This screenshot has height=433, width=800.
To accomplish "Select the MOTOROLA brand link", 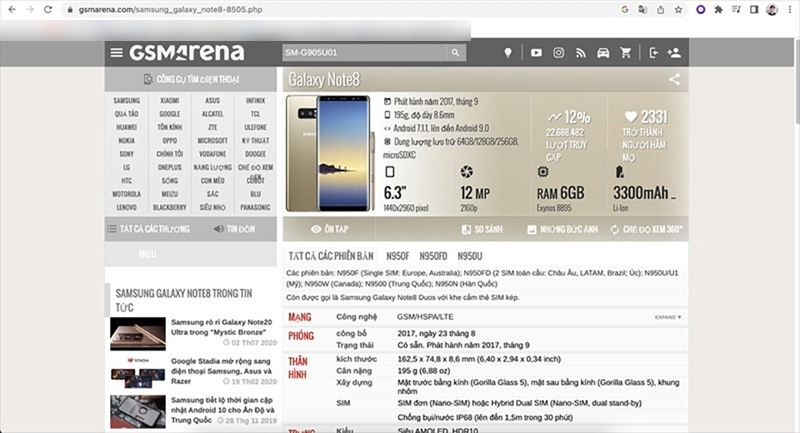I will (127, 194).
